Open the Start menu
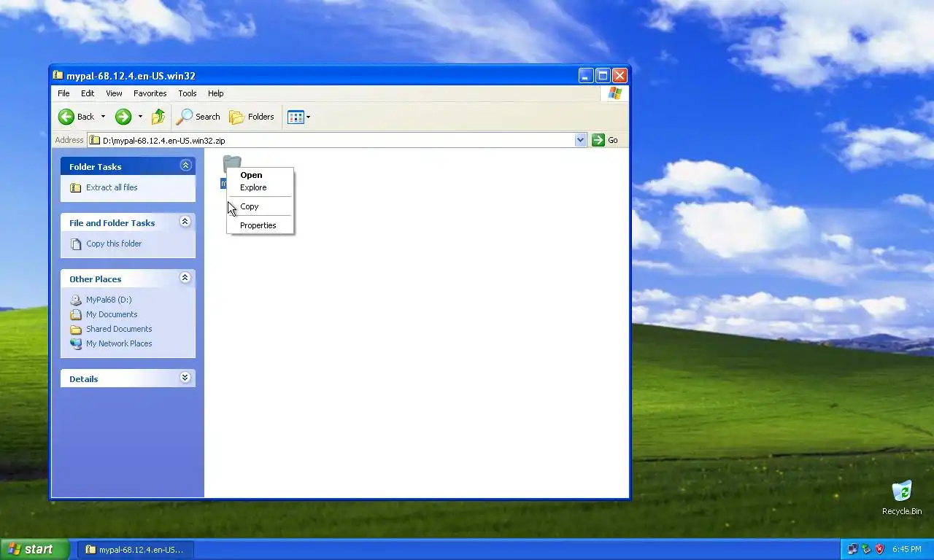This screenshot has height=560, width=934. coord(35,549)
